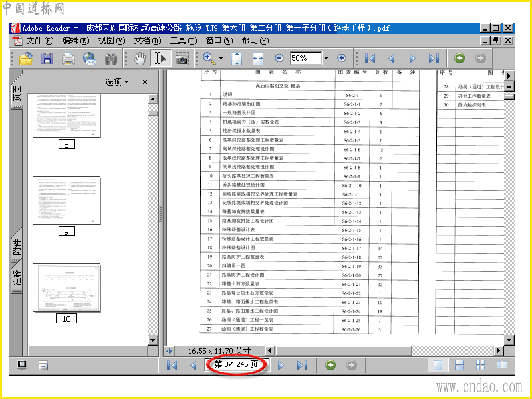The width and height of the screenshot is (532, 399).
Task: Click thumbnail panel scroll down arrow
Action: [153, 340]
